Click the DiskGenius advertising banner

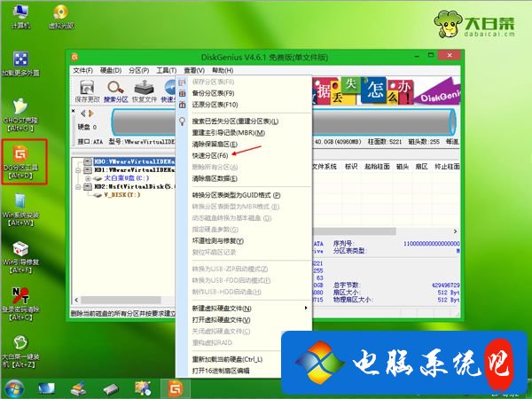(x=386, y=91)
